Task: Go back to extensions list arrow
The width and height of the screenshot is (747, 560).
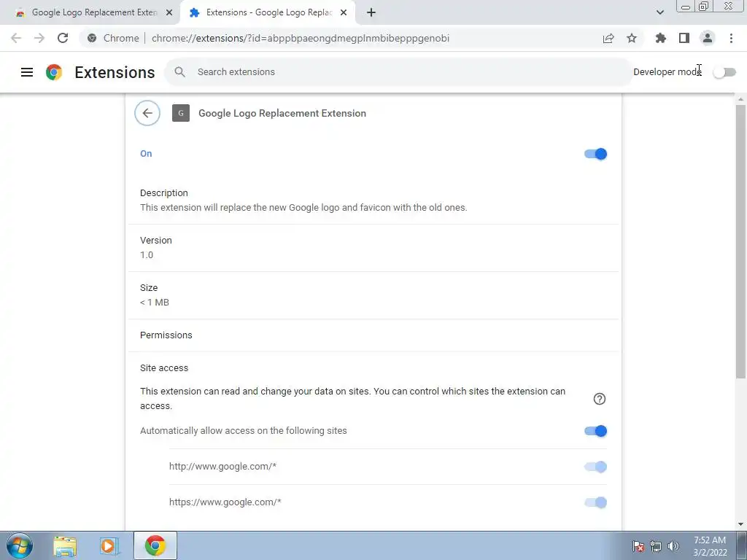Action: 147,113
